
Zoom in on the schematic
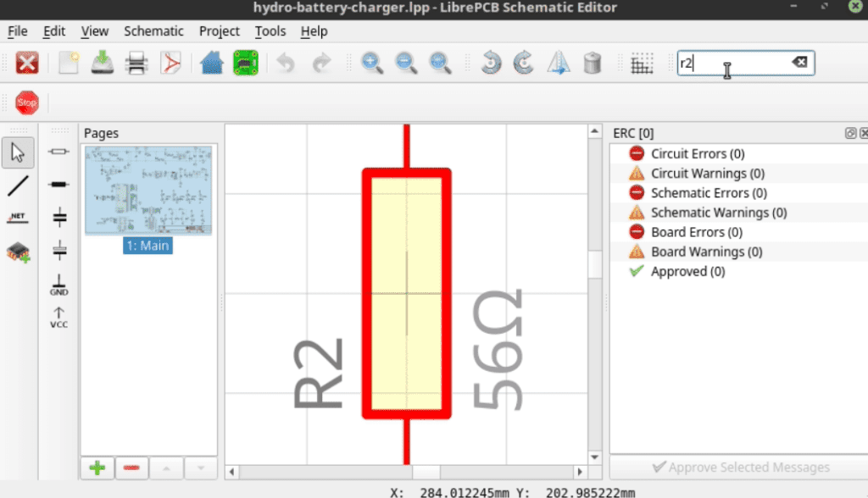coord(371,63)
